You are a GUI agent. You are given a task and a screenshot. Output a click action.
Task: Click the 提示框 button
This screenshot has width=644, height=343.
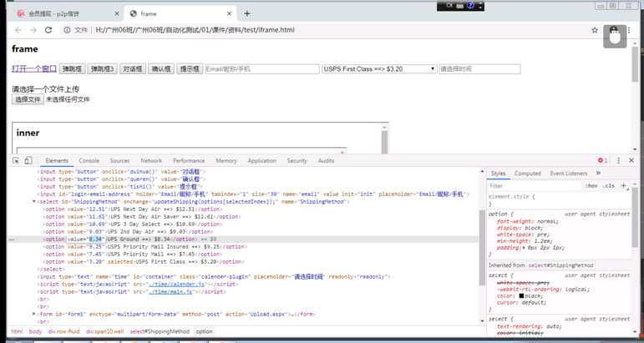click(x=190, y=68)
